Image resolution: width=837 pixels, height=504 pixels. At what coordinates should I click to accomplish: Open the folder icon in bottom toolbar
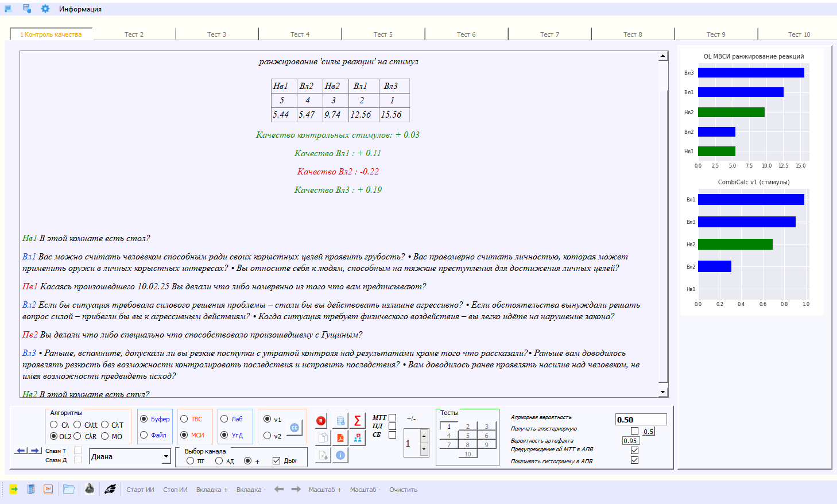[69, 489]
